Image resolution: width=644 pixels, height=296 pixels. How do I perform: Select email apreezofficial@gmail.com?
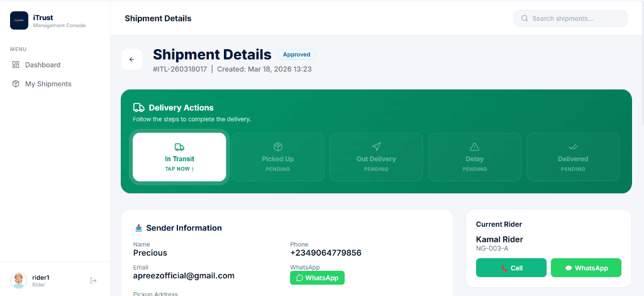(184, 276)
